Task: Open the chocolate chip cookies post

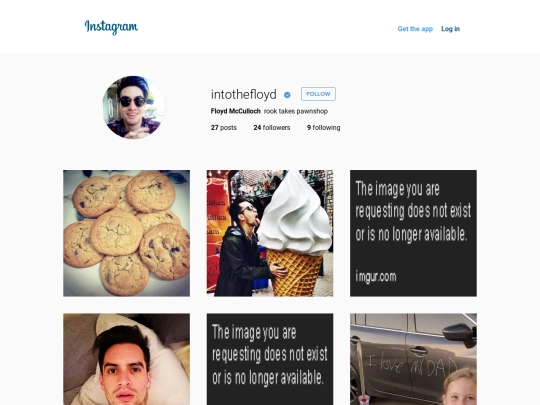Action: point(126,233)
